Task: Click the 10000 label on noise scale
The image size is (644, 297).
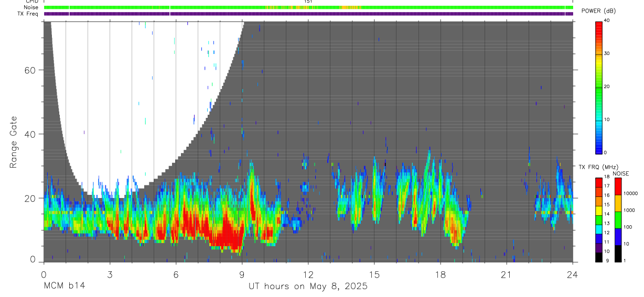Action: tap(631, 193)
